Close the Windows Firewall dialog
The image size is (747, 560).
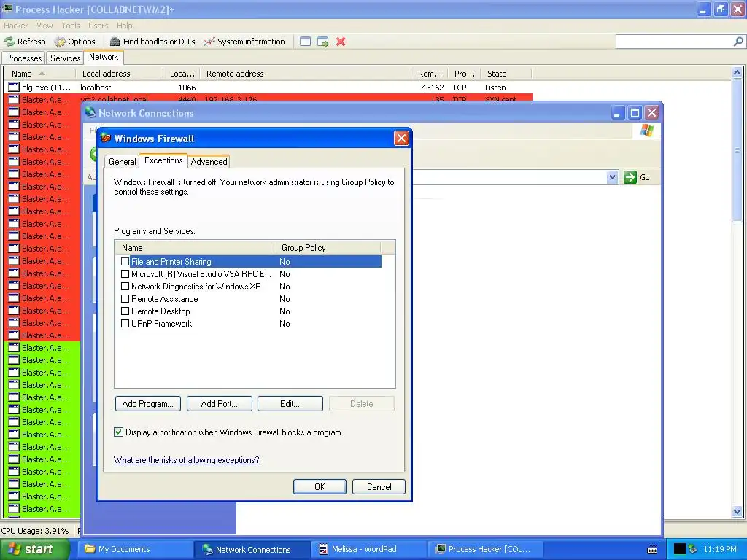pyautogui.click(x=401, y=139)
